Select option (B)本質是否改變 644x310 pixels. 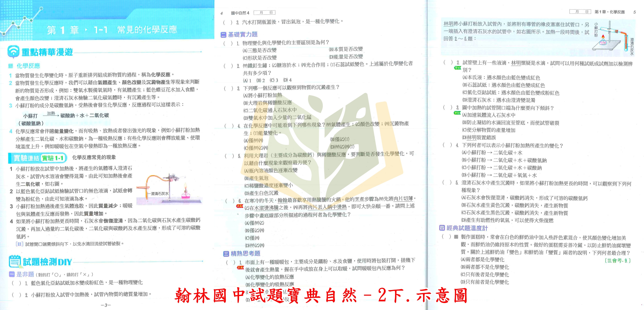pyautogui.click(x=346, y=49)
